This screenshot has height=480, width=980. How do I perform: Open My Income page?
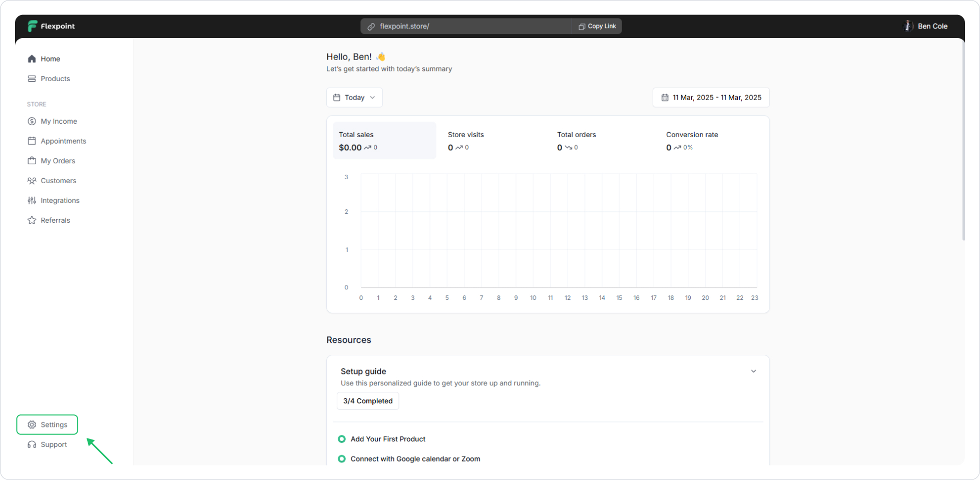click(59, 121)
